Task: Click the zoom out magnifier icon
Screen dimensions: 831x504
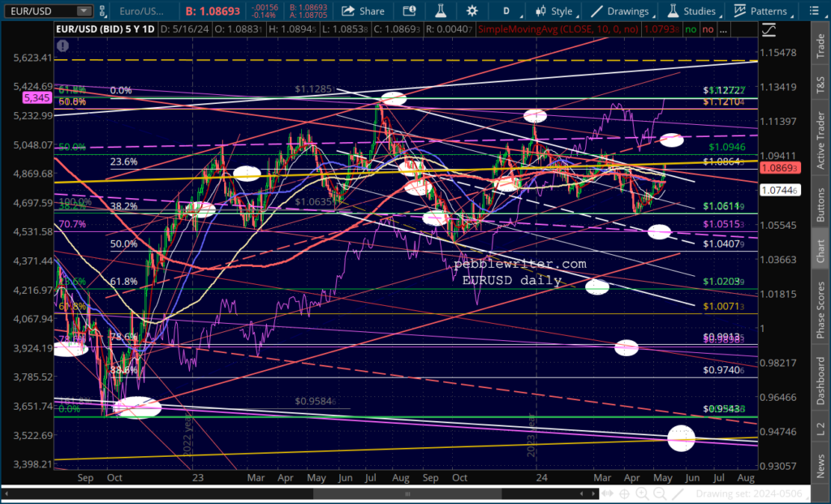Action: click(x=660, y=494)
